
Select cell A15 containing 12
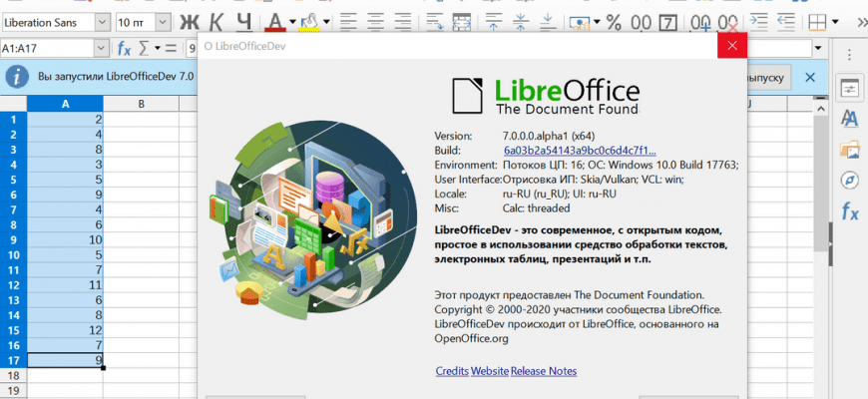65,330
